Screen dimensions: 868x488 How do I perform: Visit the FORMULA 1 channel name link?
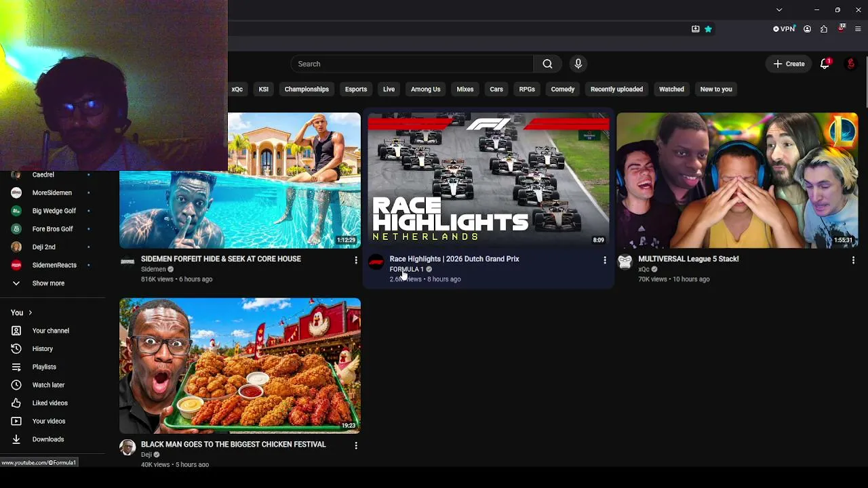pyautogui.click(x=406, y=269)
